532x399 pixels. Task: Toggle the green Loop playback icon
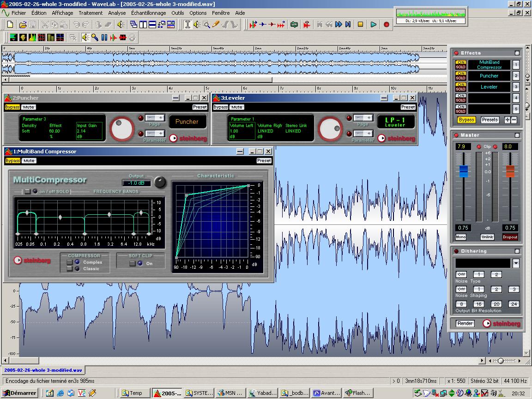pyautogui.click(x=294, y=24)
